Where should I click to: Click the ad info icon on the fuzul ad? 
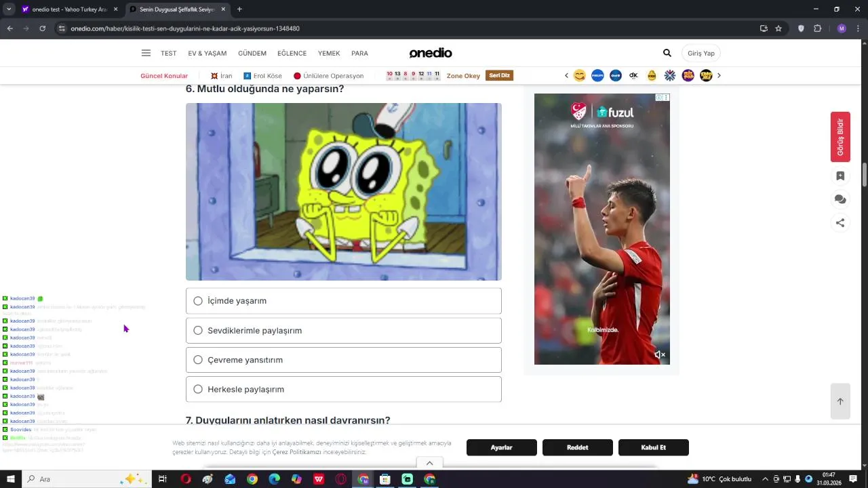tap(659, 98)
